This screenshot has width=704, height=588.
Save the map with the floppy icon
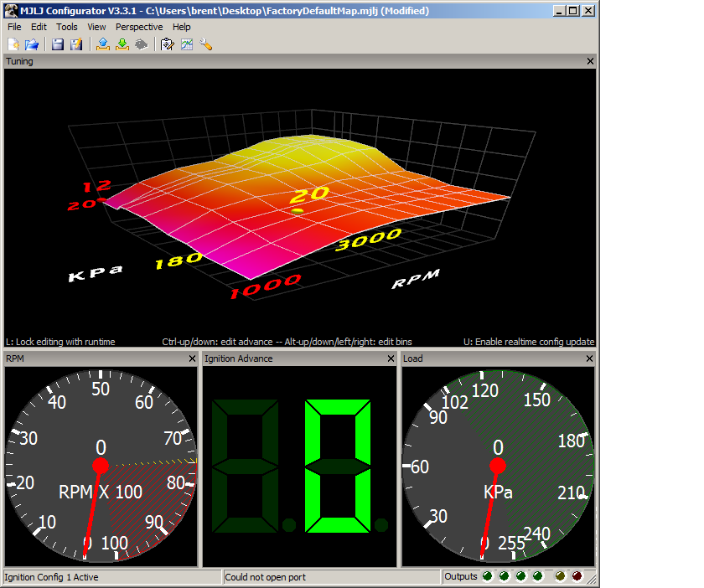[58, 44]
